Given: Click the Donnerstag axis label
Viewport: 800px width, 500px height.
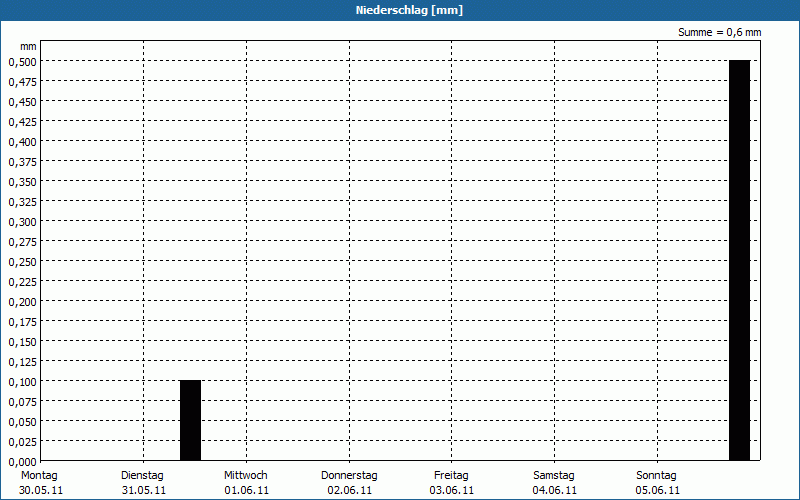Looking at the screenshot, I should pos(349,476).
